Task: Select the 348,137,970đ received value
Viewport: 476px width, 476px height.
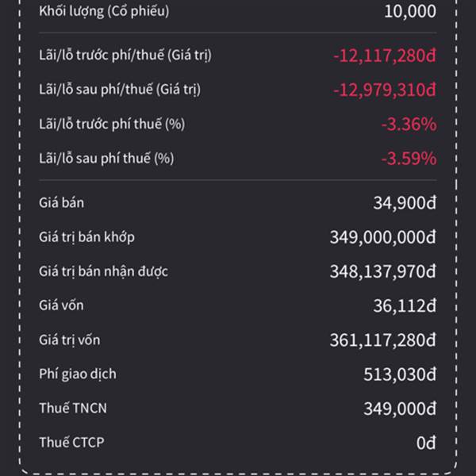Action: [382, 271]
